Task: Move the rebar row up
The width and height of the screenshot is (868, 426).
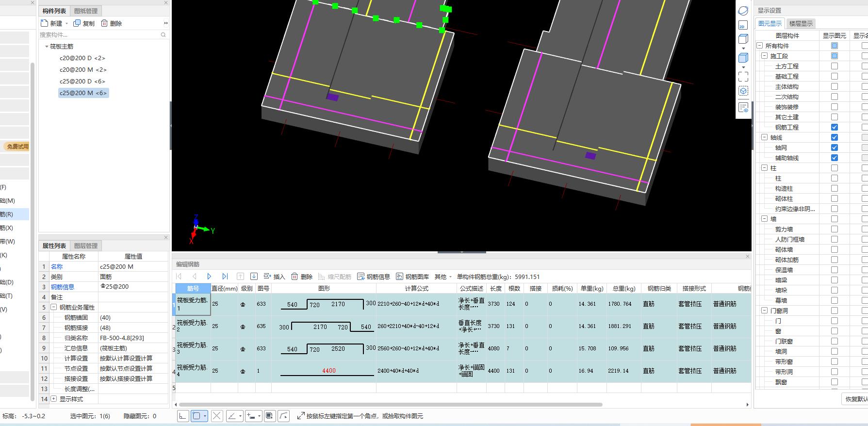Action: click(240, 277)
